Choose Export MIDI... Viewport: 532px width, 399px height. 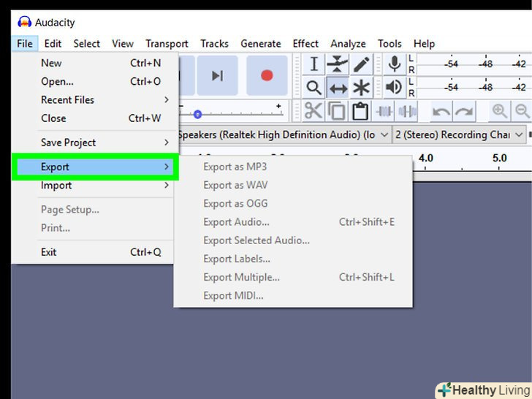coord(293,295)
